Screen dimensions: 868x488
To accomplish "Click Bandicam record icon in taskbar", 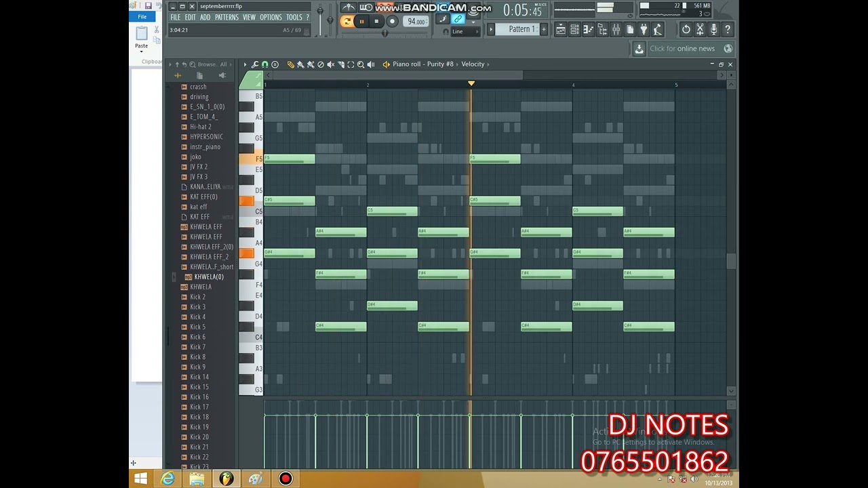I will 285,479.
